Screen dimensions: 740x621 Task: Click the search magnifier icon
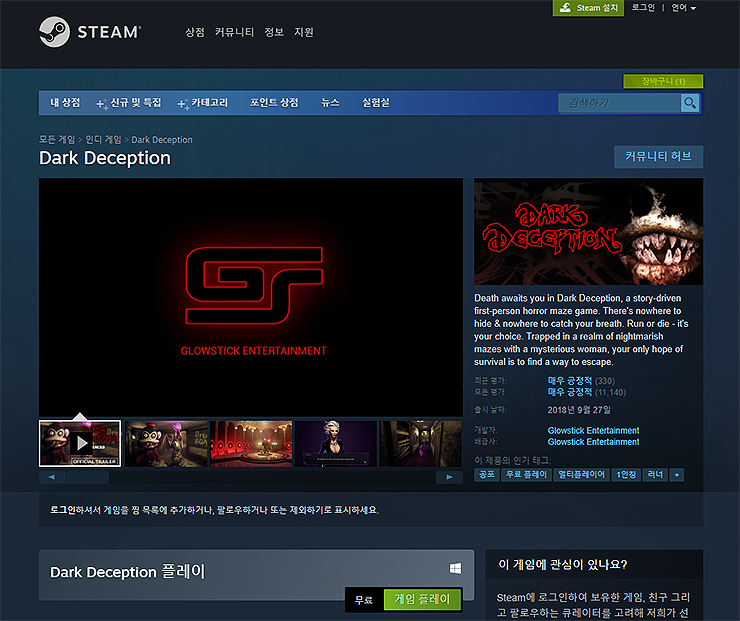click(690, 103)
